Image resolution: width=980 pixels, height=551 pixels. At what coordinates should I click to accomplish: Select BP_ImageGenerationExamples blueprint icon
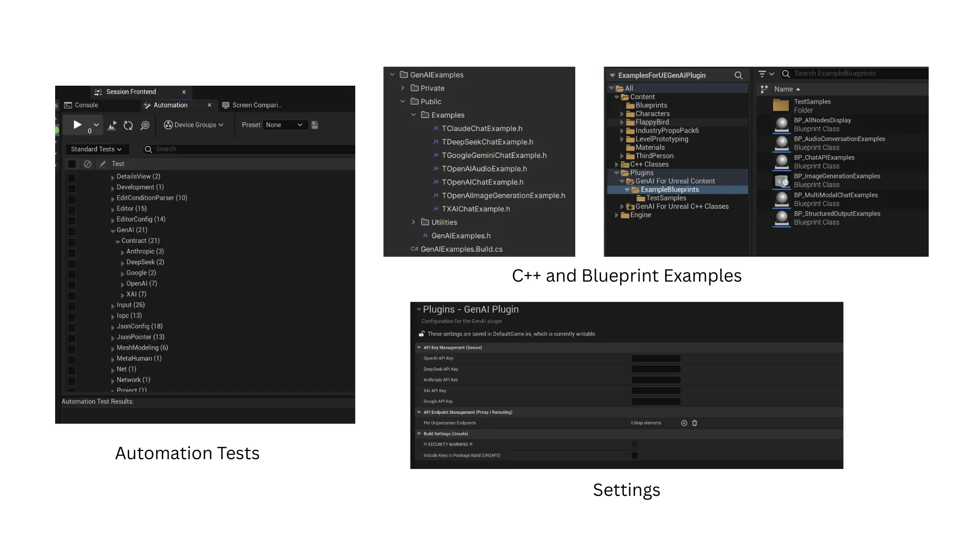[781, 181]
